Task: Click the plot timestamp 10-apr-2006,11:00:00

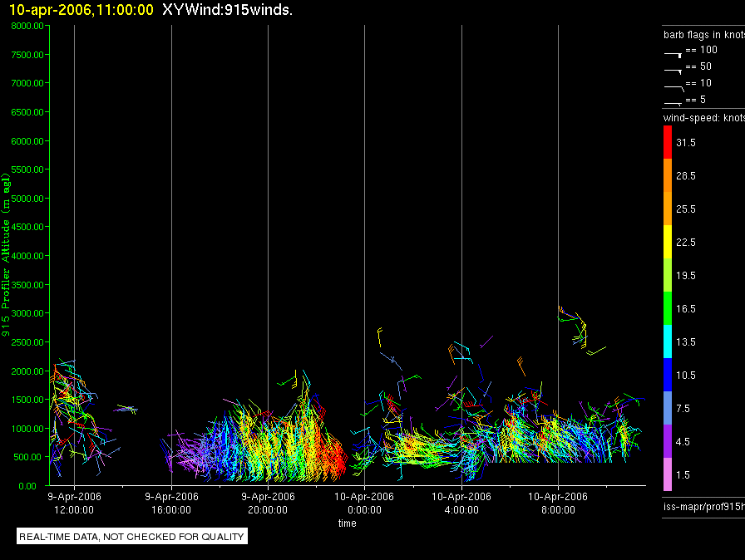Action: coord(81,9)
